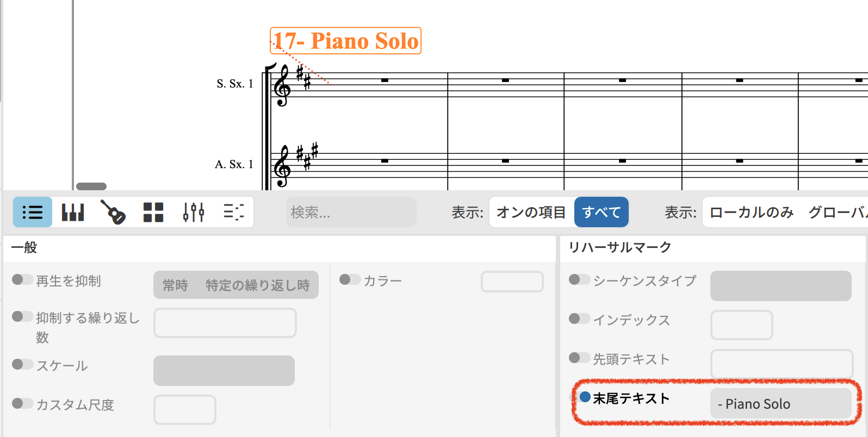Image resolution: width=868 pixels, height=437 pixels.
Task: Click the カラー color swatch box
Action: coord(512,282)
